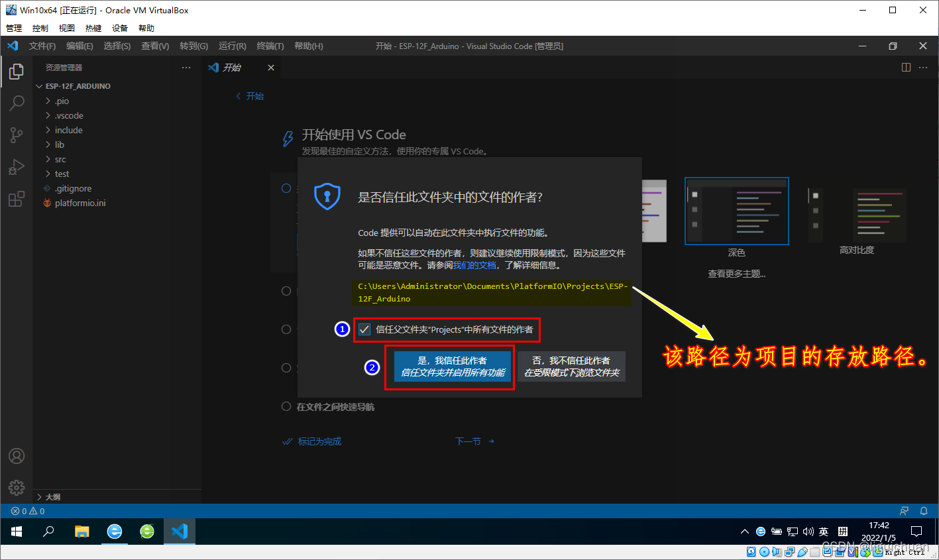
Task: Click the split editor layout icon
Action: pyautogui.click(x=906, y=68)
